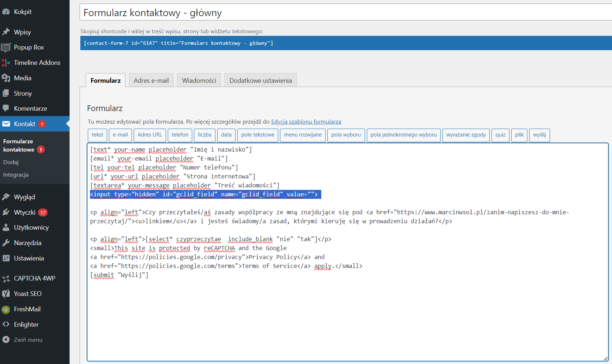Click the FreshMail icon
This screenshot has height=364, width=612.
pyautogui.click(x=6, y=309)
